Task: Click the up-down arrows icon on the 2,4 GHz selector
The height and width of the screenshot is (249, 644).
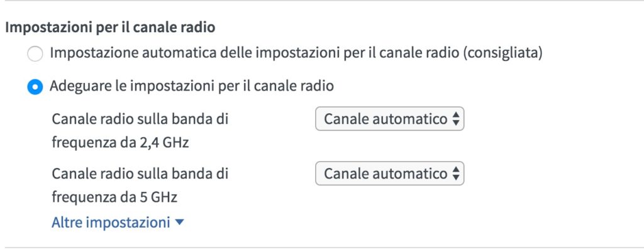Action: coord(455,119)
